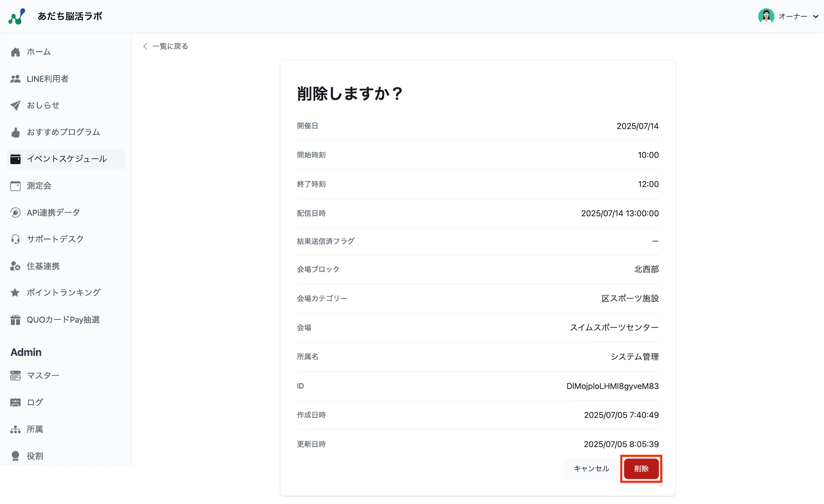Image resolution: width=824 pixels, height=504 pixels.
Task: Select マスター in Admin section
Action: click(x=43, y=376)
